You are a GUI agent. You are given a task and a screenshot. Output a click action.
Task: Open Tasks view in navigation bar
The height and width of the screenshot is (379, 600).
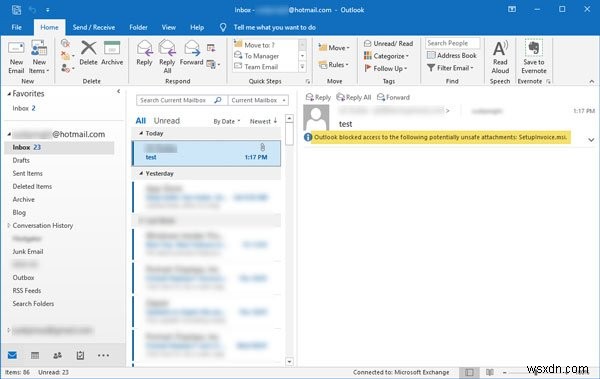coord(80,356)
